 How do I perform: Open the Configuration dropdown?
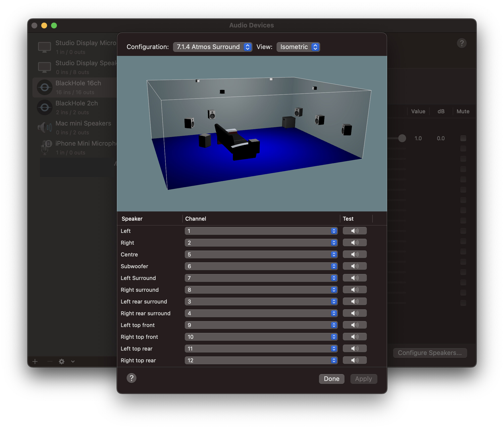pyautogui.click(x=212, y=47)
